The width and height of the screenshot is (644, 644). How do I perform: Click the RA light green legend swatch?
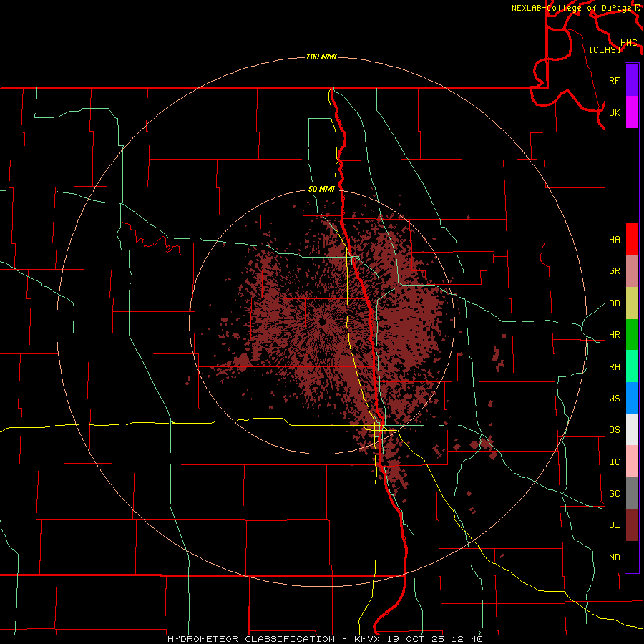click(632, 366)
